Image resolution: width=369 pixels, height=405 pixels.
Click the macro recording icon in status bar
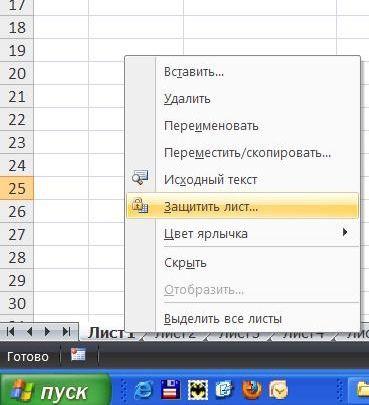(x=78, y=355)
